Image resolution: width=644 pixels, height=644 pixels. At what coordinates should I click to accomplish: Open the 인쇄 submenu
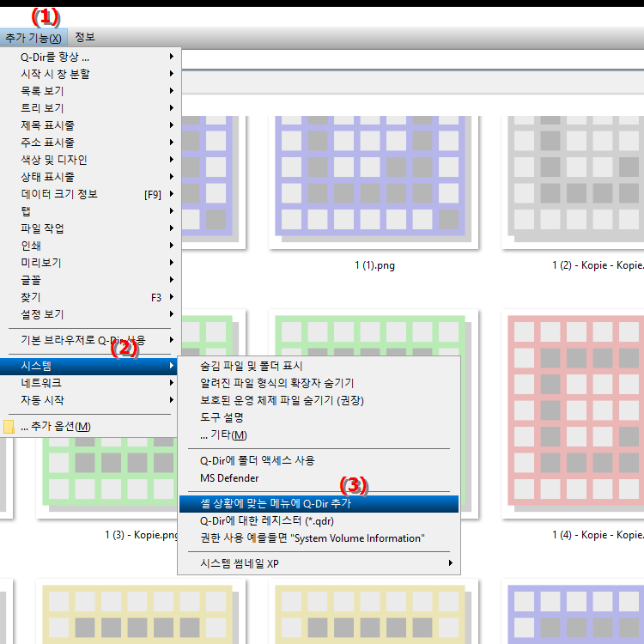[90, 246]
